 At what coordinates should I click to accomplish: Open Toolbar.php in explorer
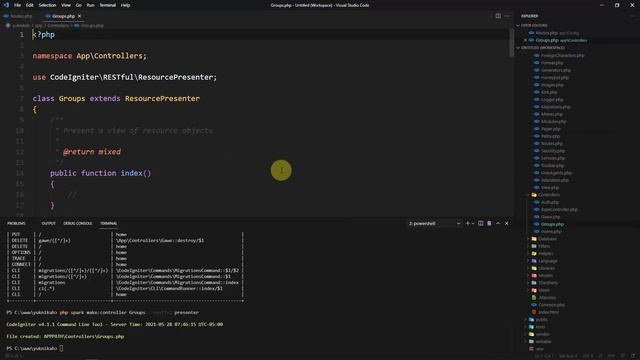(x=552, y=166)
